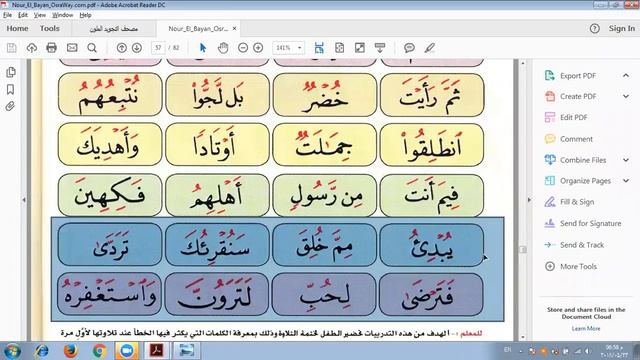Click the Sign In link
Image resolution: width=640 pixels, height=360 pixels.
click(x=622, y=29)
